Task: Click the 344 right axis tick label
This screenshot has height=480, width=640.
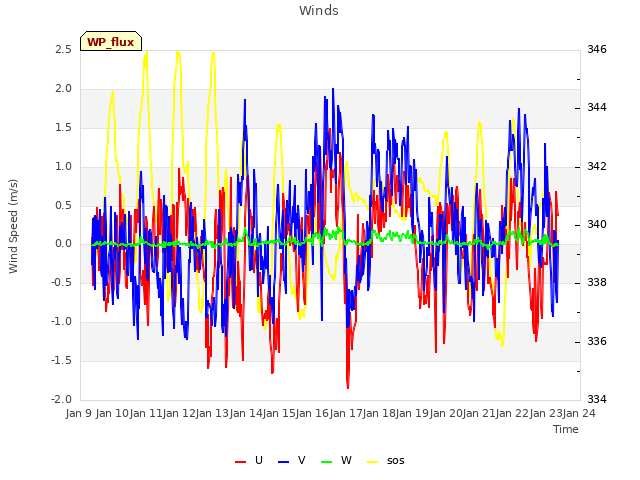Action: tap(597, 108)
